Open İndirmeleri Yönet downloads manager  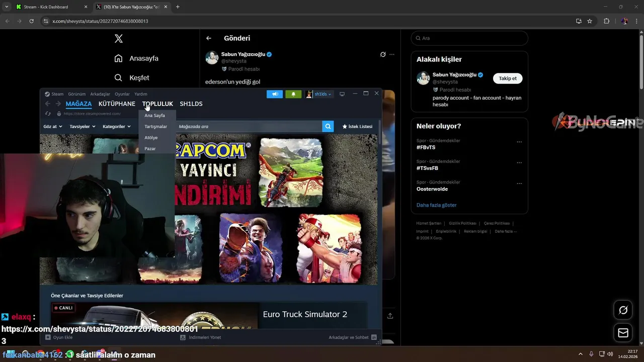pyautogui.click(x=201, y=337)
